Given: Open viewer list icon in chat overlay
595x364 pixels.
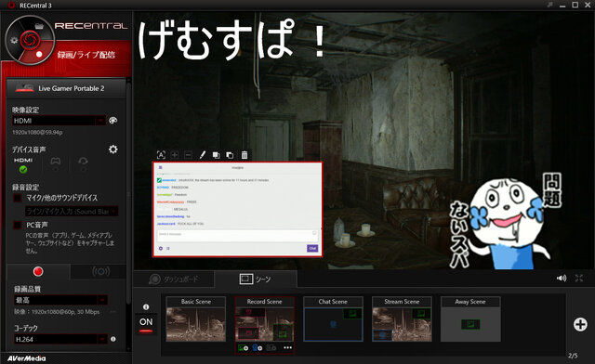Looking at the screenshot, I should 168,248.
